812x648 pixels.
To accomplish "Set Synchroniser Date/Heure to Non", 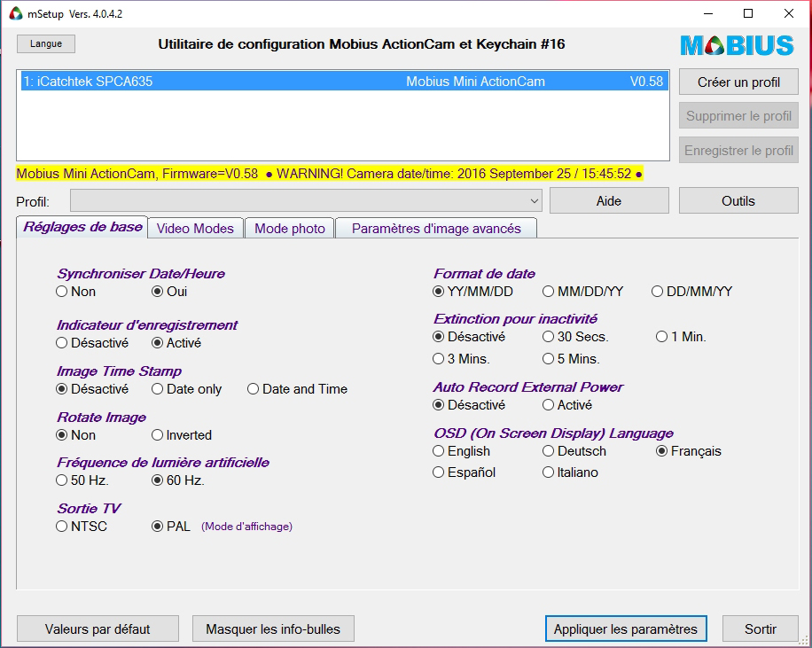I will [x=75, y=292].
